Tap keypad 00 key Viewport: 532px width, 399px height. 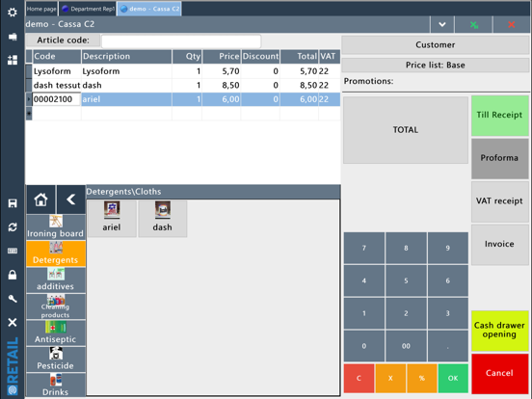tap(406, 346)
